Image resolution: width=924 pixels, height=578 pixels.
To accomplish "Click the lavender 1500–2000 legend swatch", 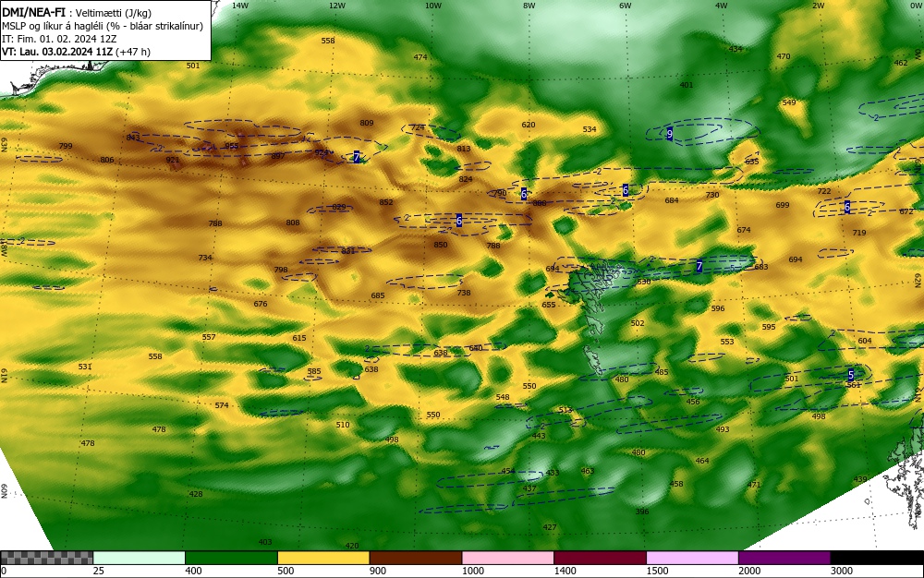I will tap(692, 558).
